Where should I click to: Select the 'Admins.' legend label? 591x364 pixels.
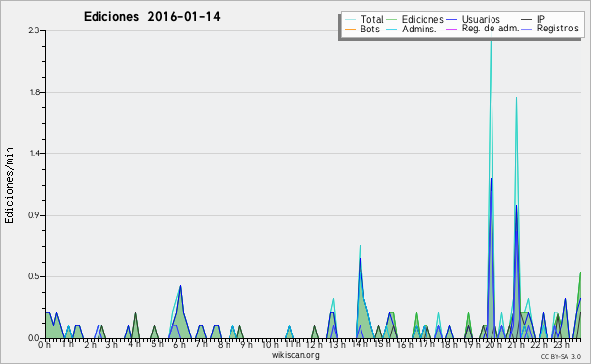coord(420,29)
